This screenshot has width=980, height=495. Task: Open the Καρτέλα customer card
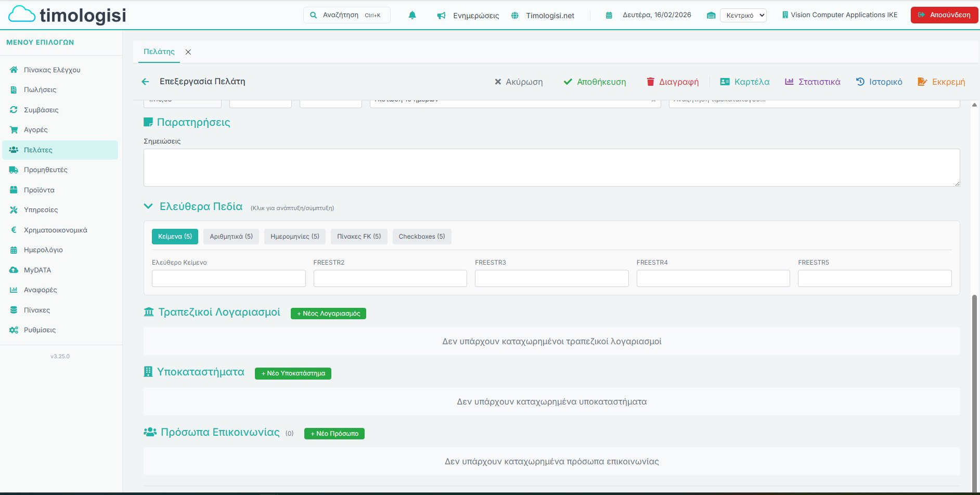[x=744, y=82]
